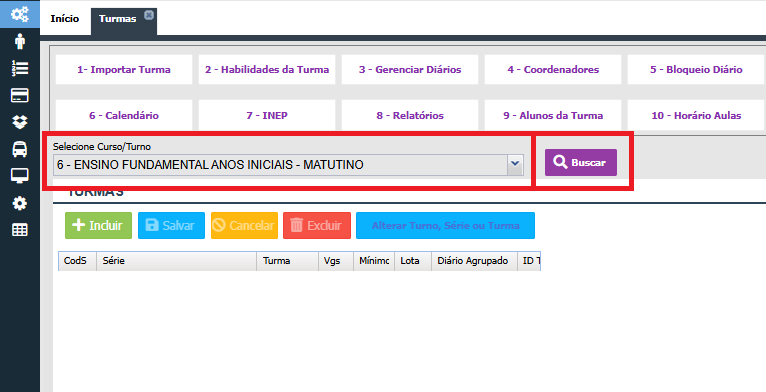Open the gears module icon in sidebar

[20, 14]
